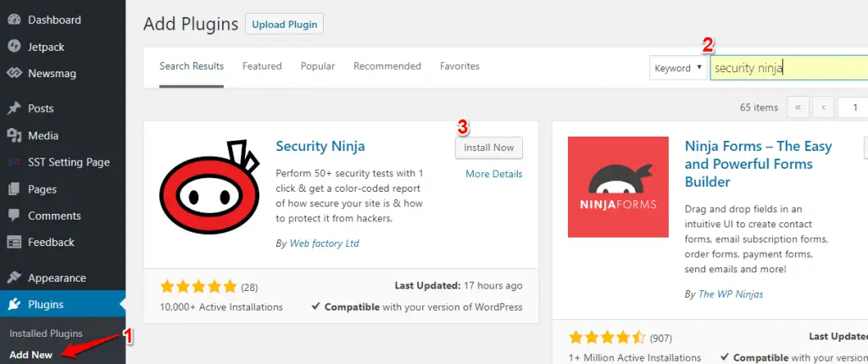Click the Pages icon in sidebar

tap(14, 189)
